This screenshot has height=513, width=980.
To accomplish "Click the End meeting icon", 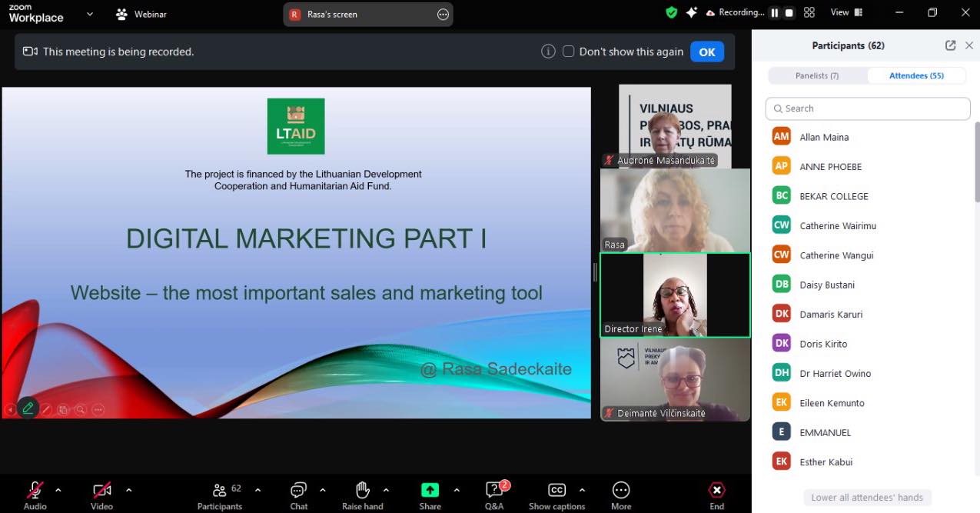I will click(x=716, y=491).
